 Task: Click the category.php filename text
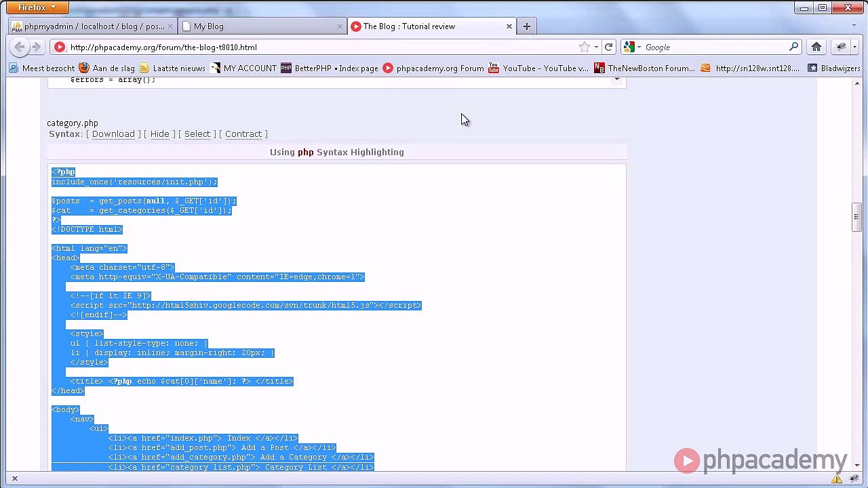(x=73, y=123)
